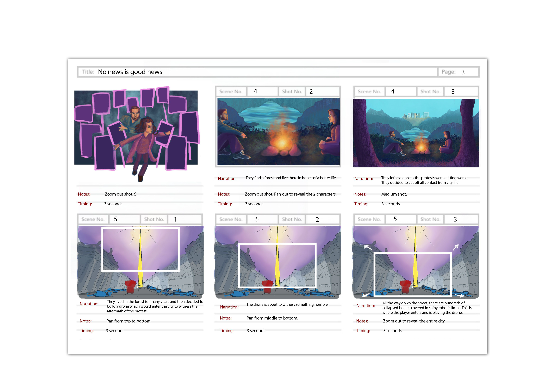Screen dimensions: 555x392
Task: Click "3 seconds" timing under "Pan from top to bottom."
Action: 115,331
